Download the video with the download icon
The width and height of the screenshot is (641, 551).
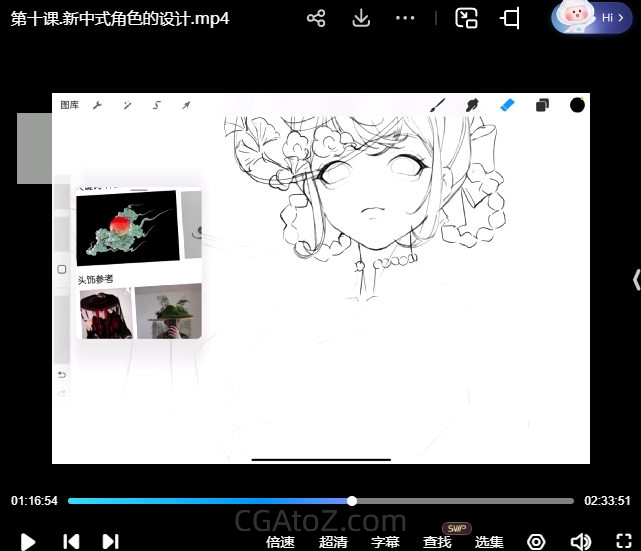[x=361, y=18]
